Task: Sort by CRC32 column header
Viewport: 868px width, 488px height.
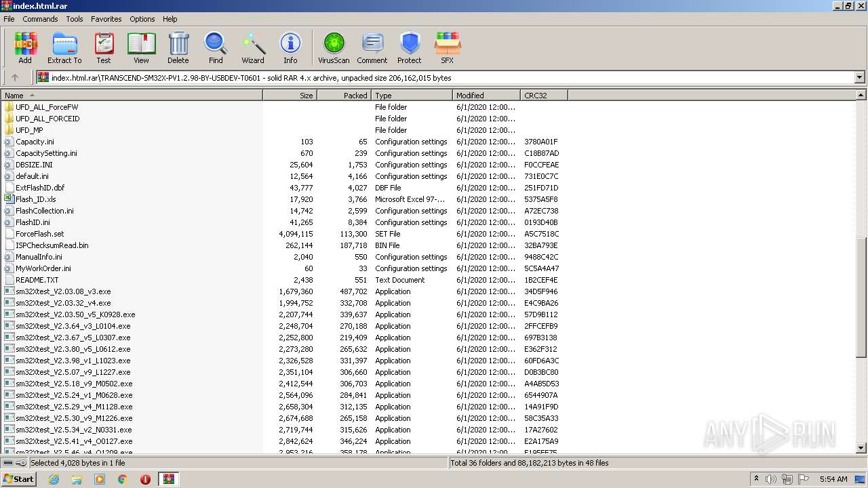Action: (544, 96)
